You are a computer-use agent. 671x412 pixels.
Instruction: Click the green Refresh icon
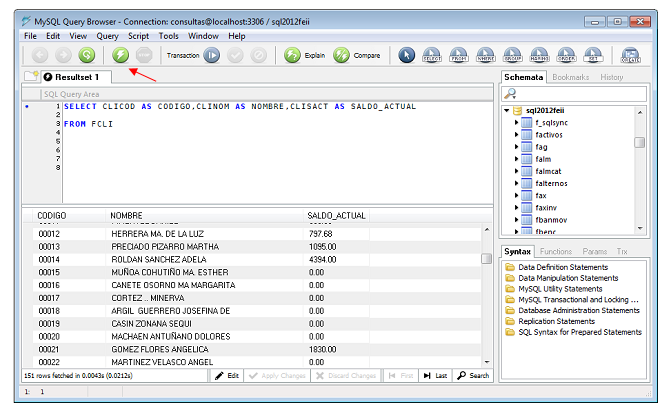[86, 55]
